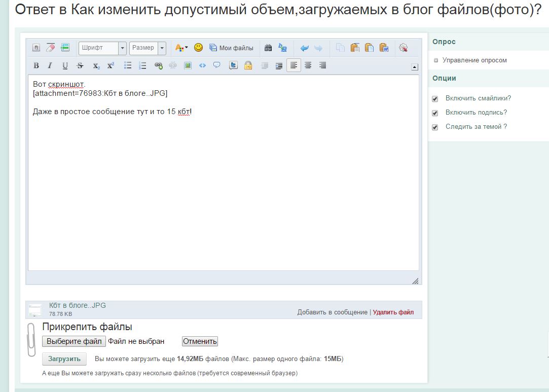Open the text color dropdown arrow

(186, 48)
